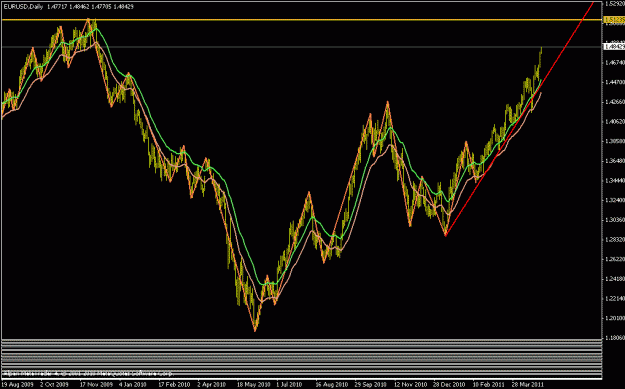This screenshot has width=625, height=389.
Task: Click the 2 Oct 2009 date label
Action: [54, 385]
